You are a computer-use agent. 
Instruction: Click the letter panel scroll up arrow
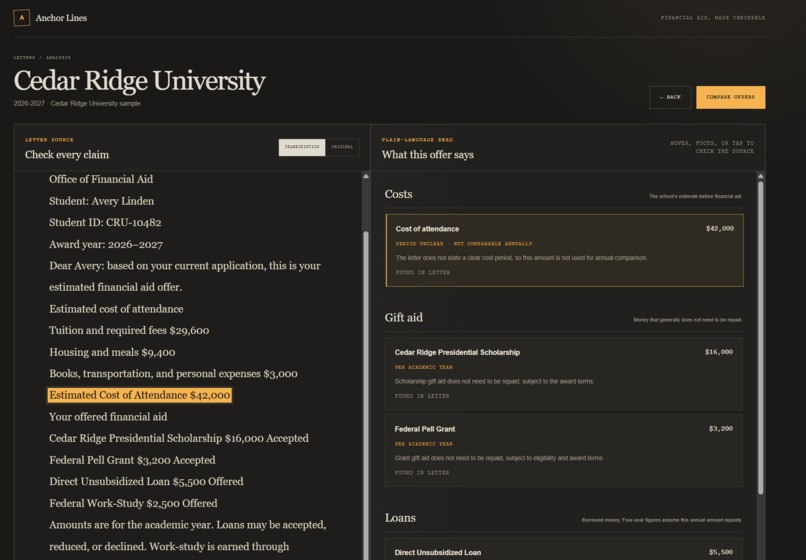click(x=366, y=176)
